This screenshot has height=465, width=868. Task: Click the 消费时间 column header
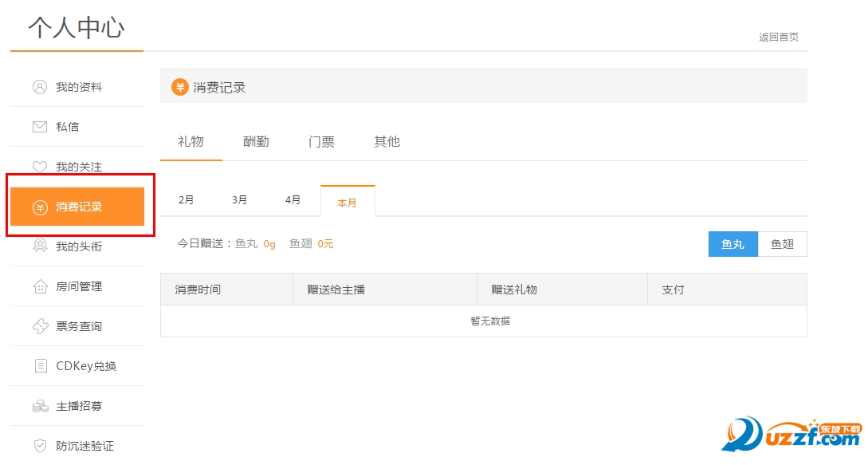[198, 290]
